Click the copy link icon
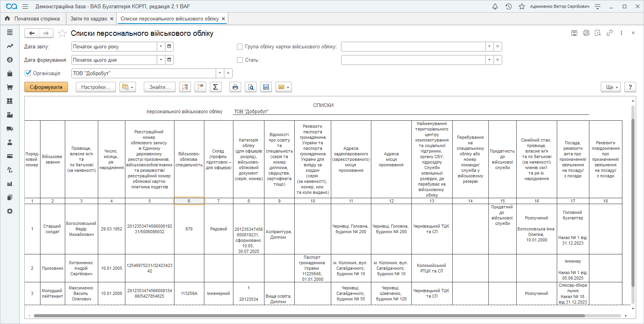644x324 pixels. 609,33
